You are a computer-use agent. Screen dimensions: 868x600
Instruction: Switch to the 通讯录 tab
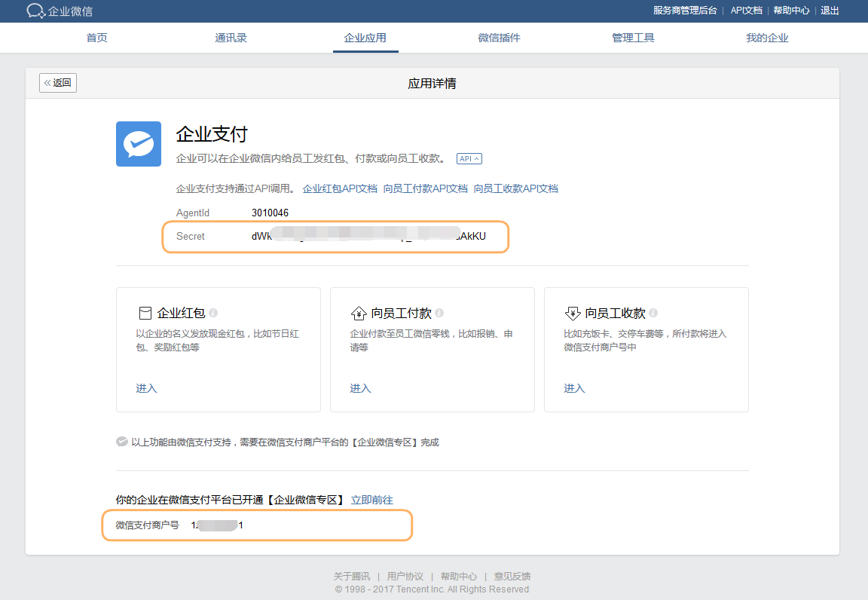[x=231, y=38]
